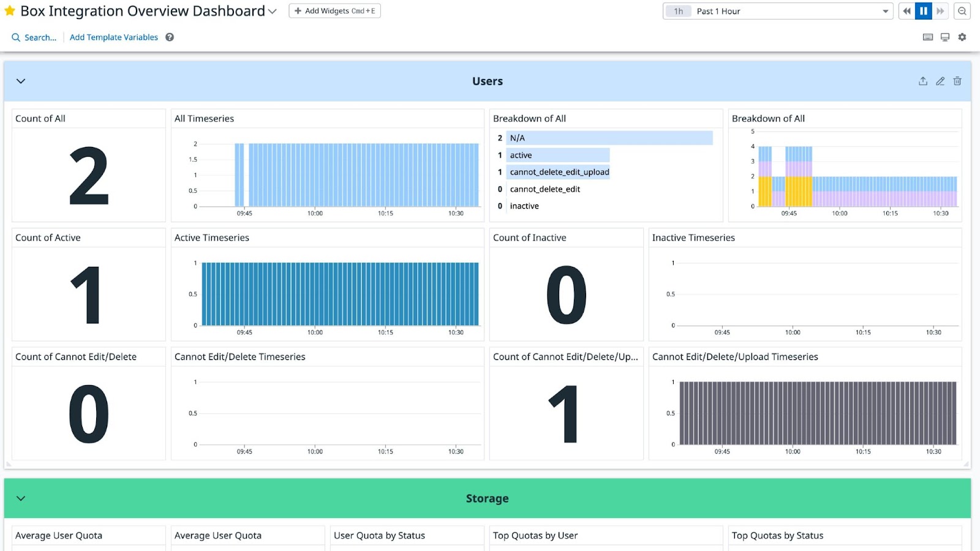
Task: Step back in time with the rewind button
Action: tap(907, 11)
